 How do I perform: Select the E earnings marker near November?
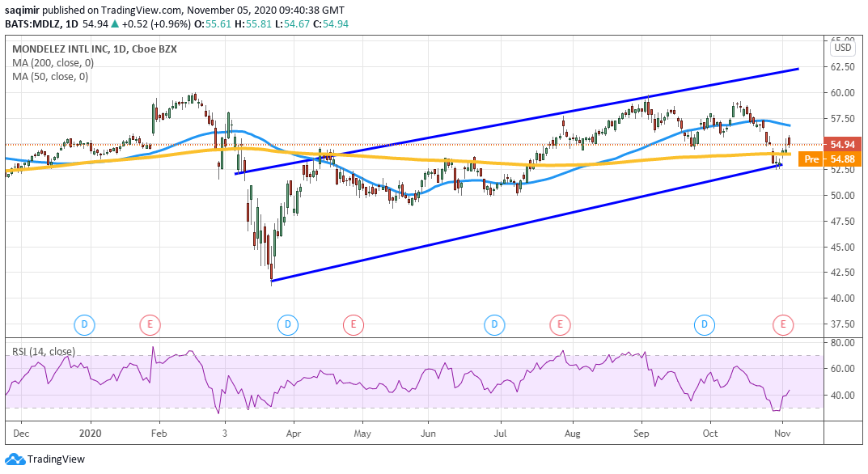(x=785, y=324)
